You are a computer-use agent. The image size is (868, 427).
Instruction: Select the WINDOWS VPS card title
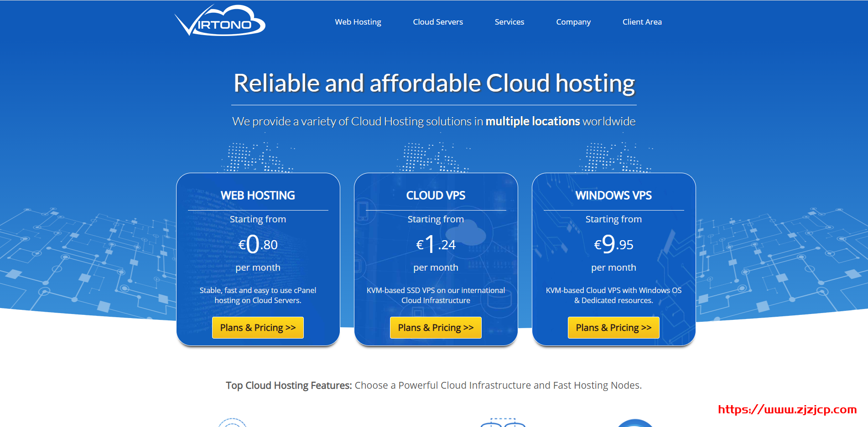coord(613,195)
